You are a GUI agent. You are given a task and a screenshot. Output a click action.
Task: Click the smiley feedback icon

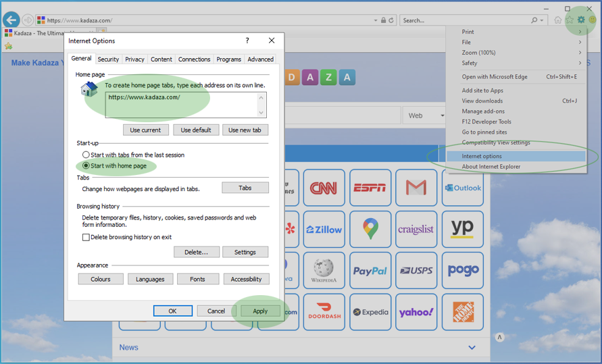(593, 20)
